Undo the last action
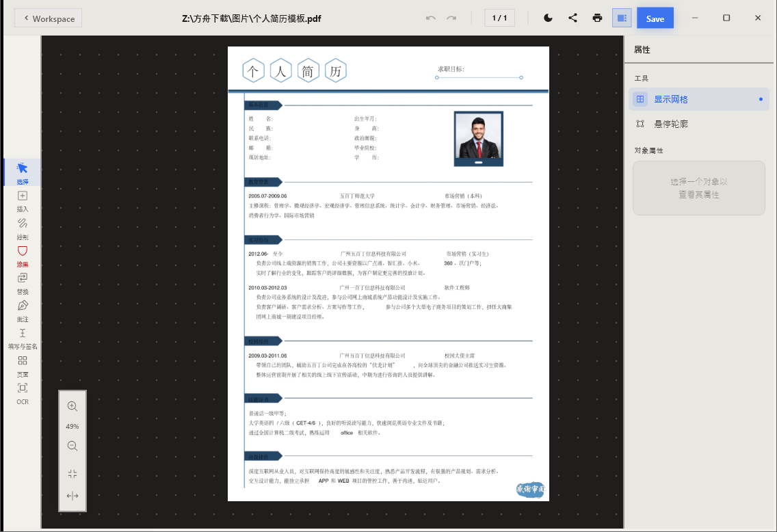Image resolution: width=777 pixels, height=532 pixels. [431, 18]
